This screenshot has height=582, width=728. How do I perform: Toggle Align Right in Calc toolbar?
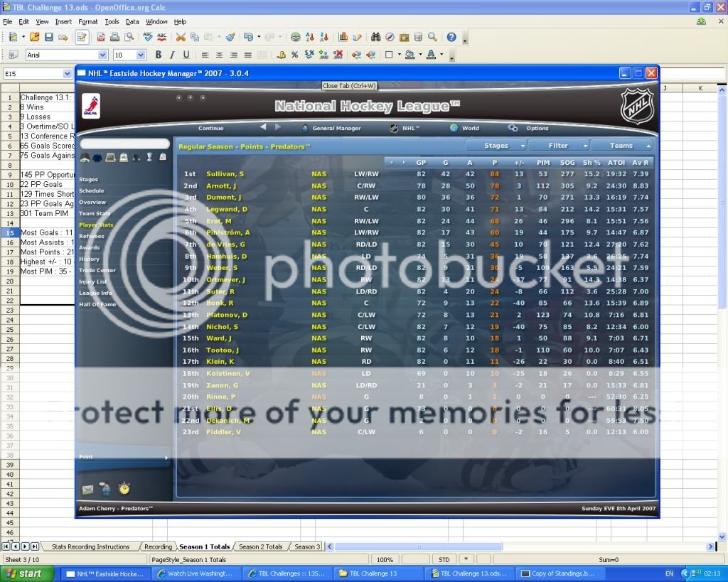[x=233, y=55]
